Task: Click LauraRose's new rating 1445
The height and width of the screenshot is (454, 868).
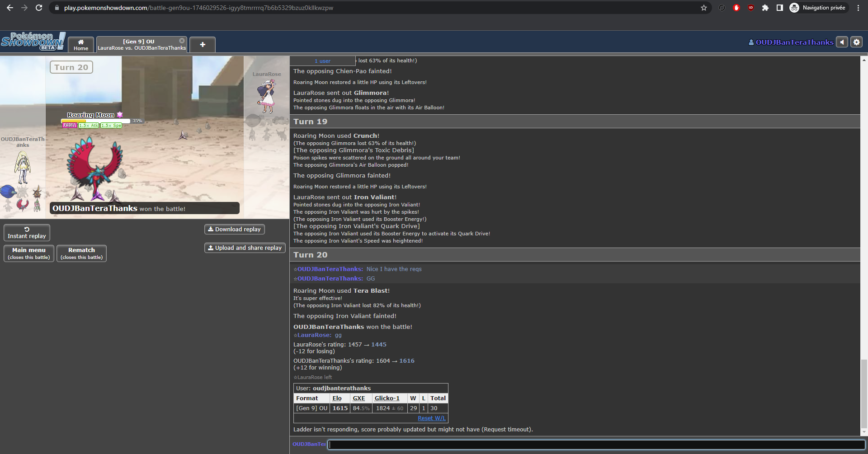Action: coord(379,345)
